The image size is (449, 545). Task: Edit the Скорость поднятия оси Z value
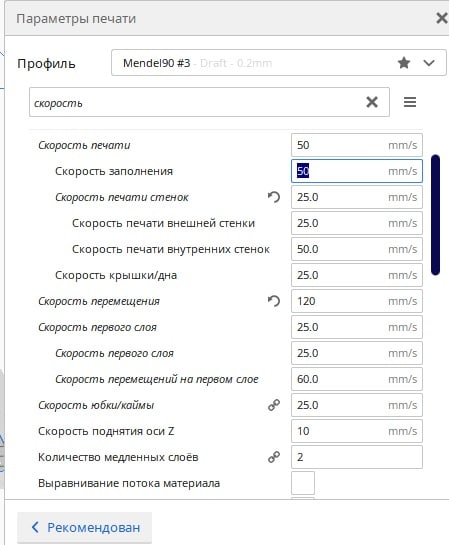357,431
